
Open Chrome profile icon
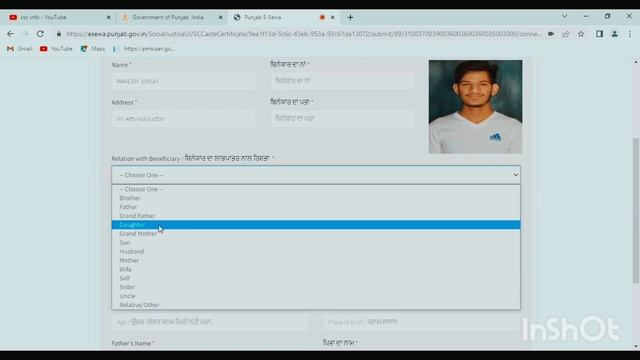[x=614, y=34]
